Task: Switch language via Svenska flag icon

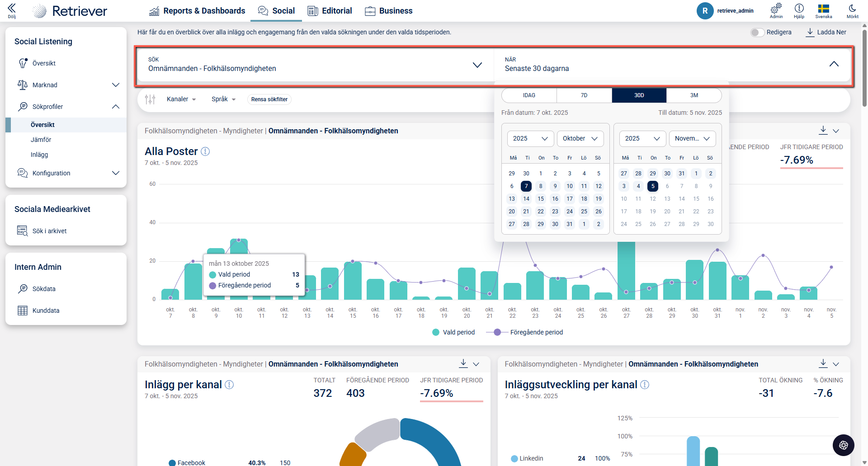Action: tap(823, 9)
